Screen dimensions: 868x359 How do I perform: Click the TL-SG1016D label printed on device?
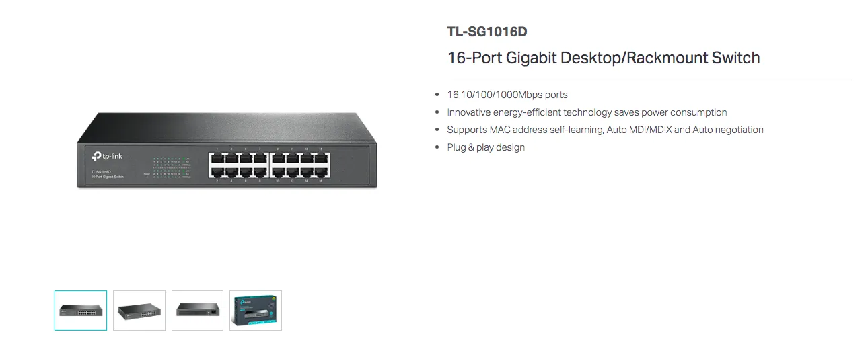[x=101, y=172]
